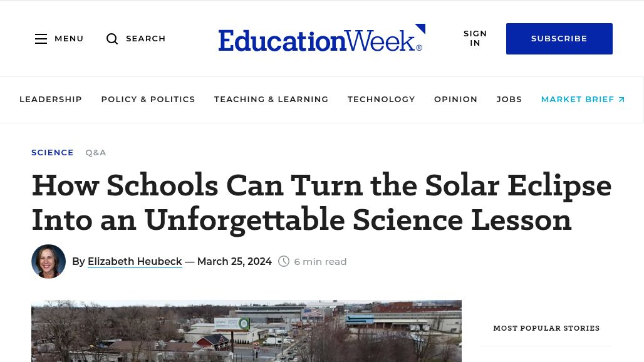Screen dimensions: 644x362
Task: Click the aerial town article image
Action: (x=246, y=331)
